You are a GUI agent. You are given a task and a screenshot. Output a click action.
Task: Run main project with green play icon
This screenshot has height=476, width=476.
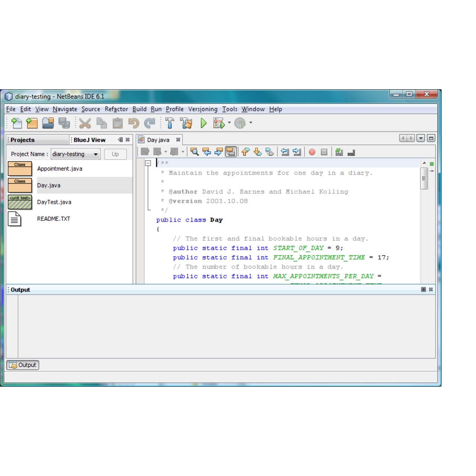[x=203, y=123]
